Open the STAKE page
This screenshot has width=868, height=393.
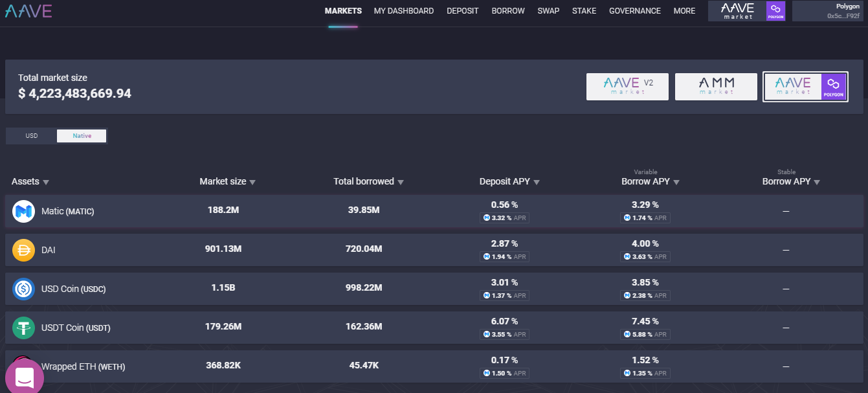coord(584,11)
